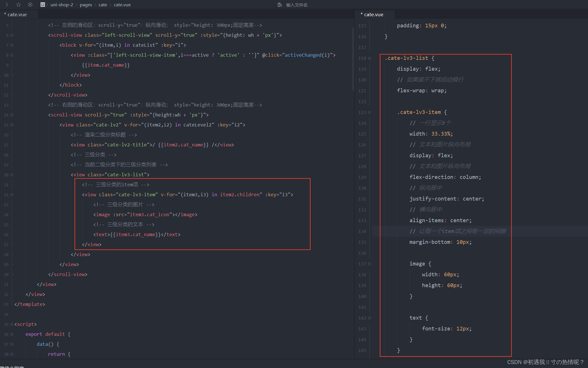Click line number 134 in right gutter
The height and width of the screenshot is (368, 588).
362,231
